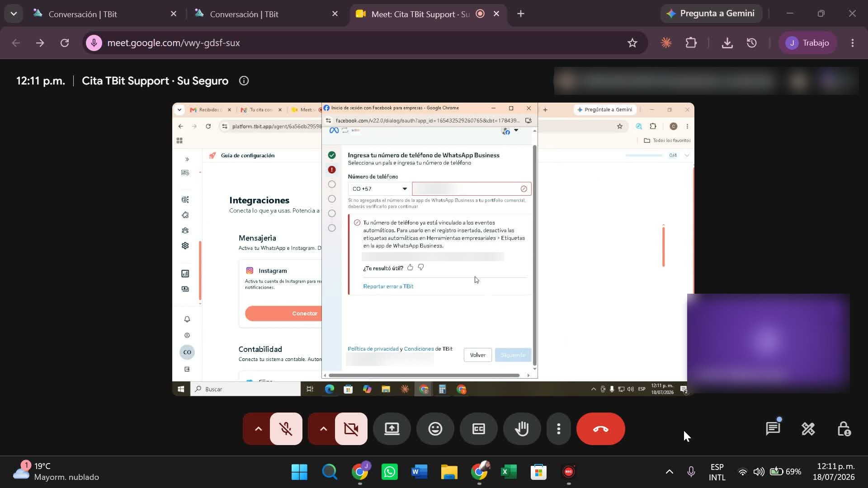Click the weather widget 19°C Mayorm. nublado
Image resolution: width=868 pixels, height=488 pixels.
[56, 472]
